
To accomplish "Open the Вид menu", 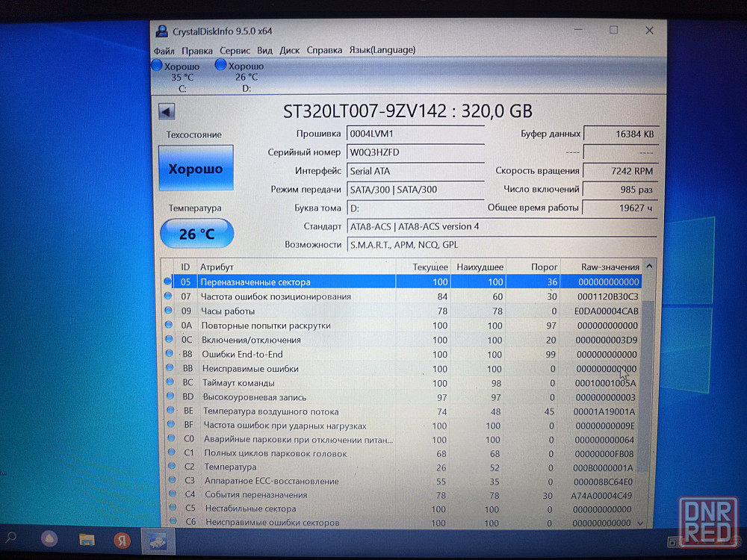I will click(x=265, y=51).
